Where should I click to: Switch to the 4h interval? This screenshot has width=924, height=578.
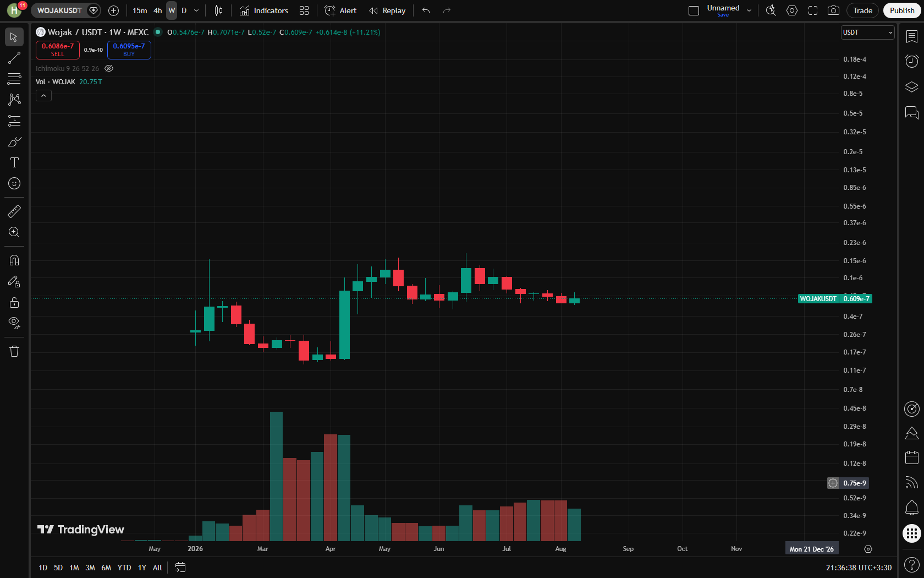click(158, 10)
